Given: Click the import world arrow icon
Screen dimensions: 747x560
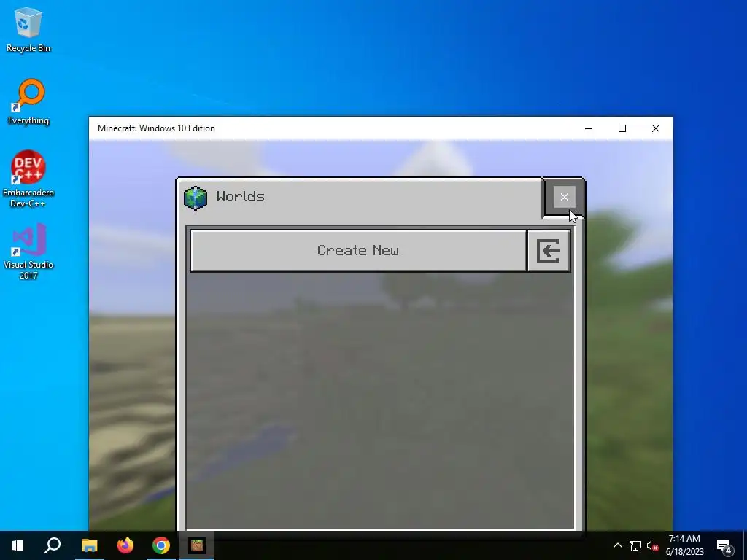Looking at the screenshot, I should point(549,251).
